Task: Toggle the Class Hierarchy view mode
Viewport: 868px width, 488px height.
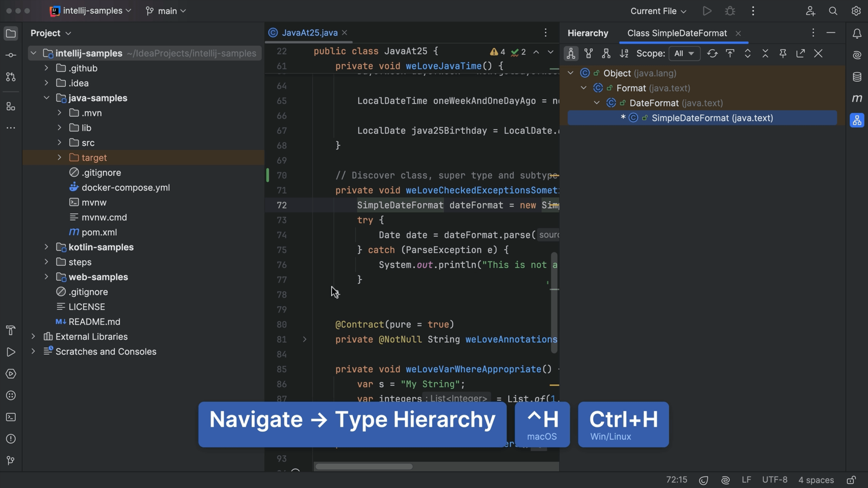Action: (x=571, y=53)
